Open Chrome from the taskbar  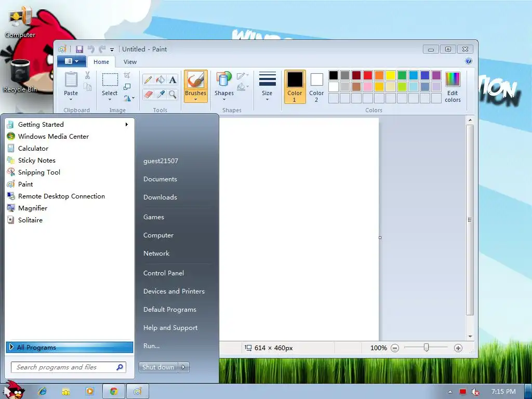click(x=114, y=391)
